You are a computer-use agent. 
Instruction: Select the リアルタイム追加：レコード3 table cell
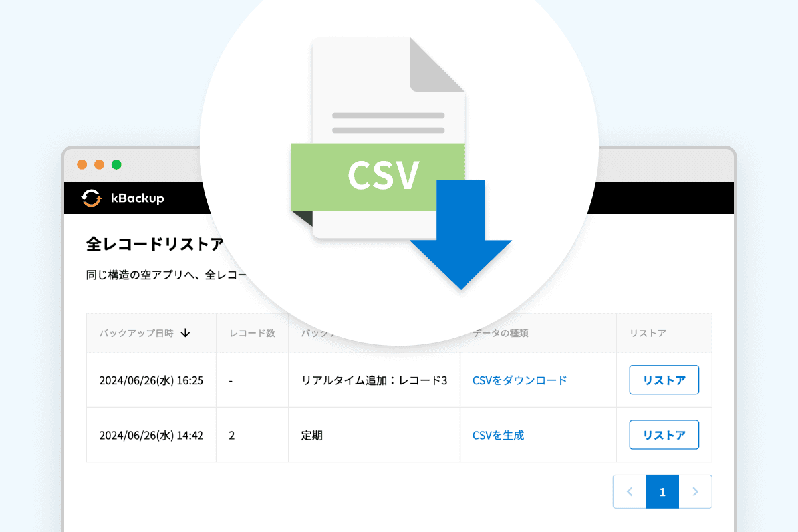pos(373,380)
